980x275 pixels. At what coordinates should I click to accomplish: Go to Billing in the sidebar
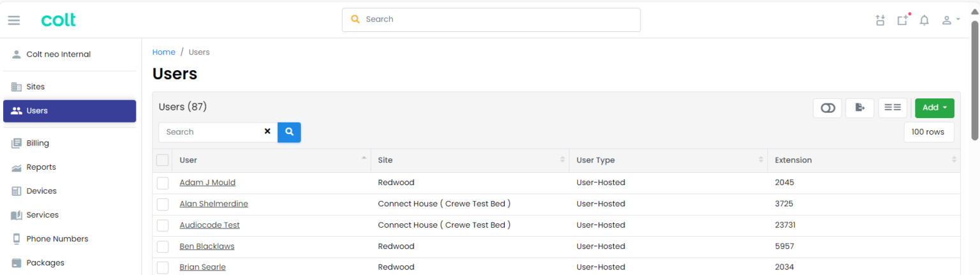click(38, 144)
